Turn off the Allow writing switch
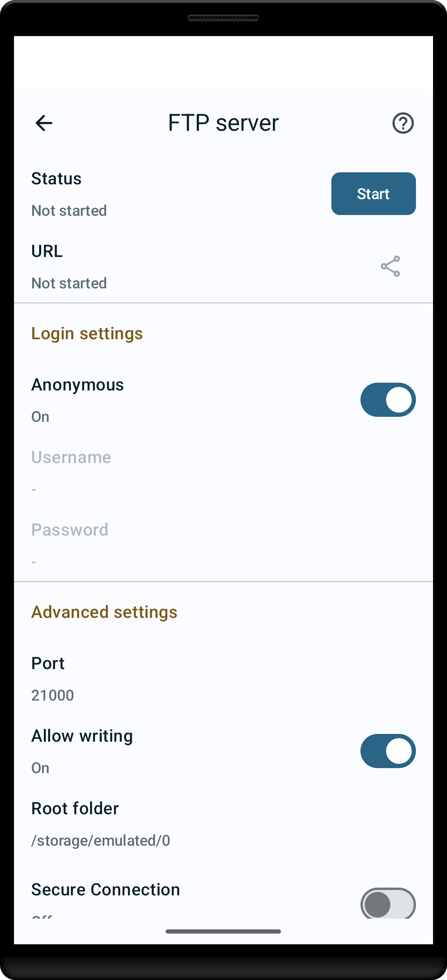 pos(388,751)
